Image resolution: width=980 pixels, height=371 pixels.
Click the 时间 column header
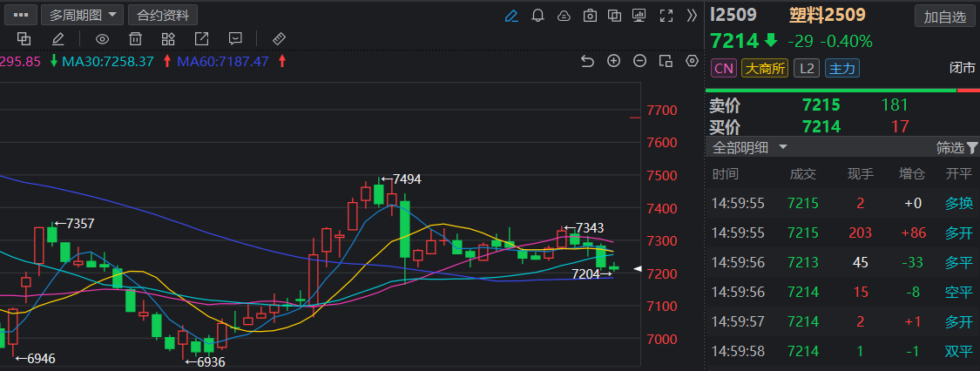tap(725, 173)
